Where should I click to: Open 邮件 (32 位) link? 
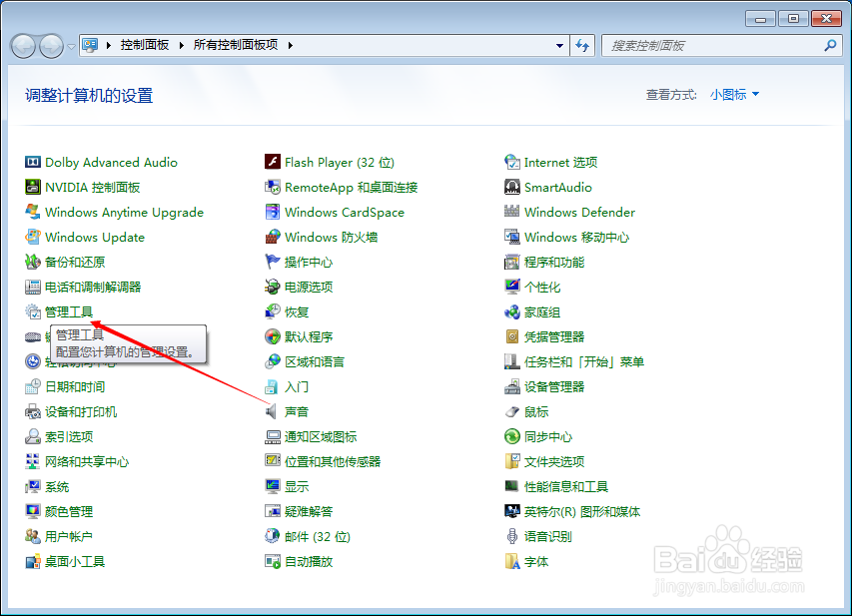pos(318,537)
